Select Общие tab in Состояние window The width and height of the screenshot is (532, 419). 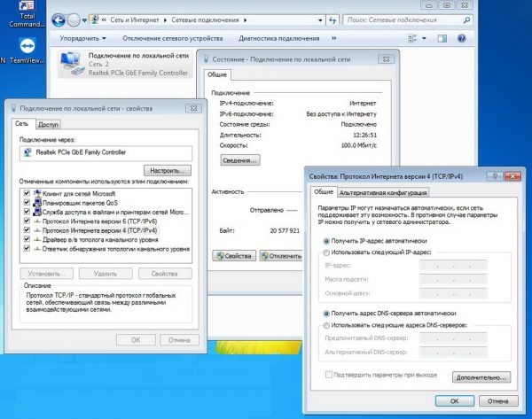[x=217, y=74]
